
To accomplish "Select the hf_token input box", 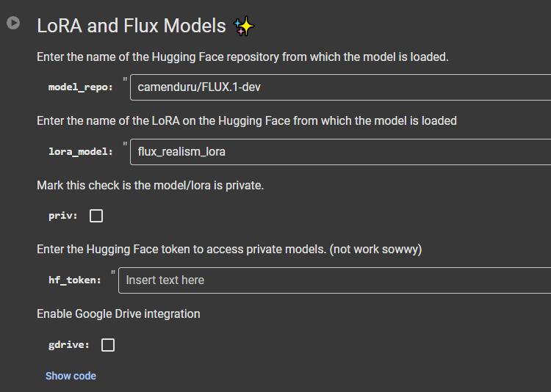I will point(336,280).
